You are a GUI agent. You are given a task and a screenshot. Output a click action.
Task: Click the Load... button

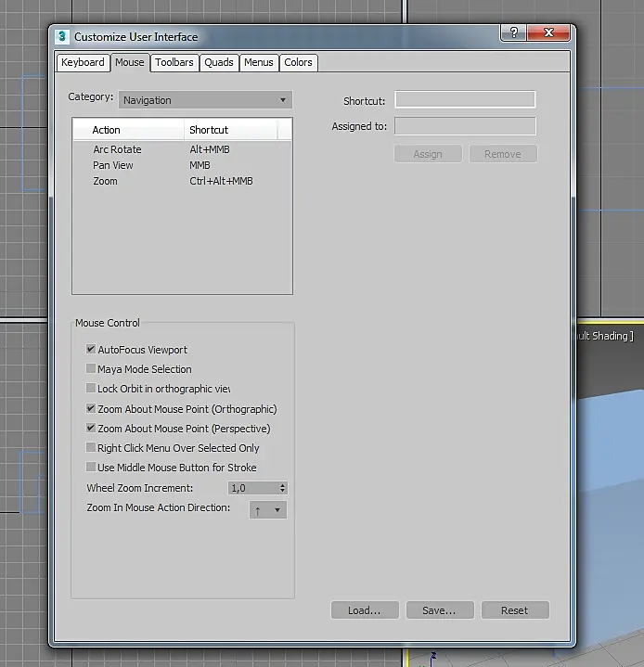[365, 610]
